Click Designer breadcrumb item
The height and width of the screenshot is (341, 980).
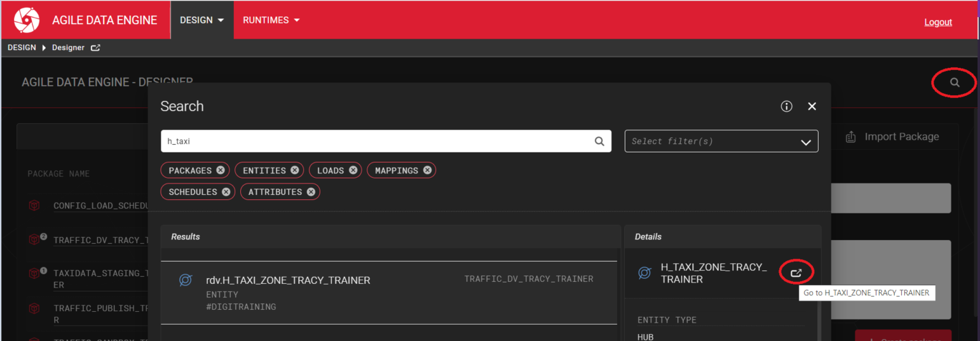68,48
